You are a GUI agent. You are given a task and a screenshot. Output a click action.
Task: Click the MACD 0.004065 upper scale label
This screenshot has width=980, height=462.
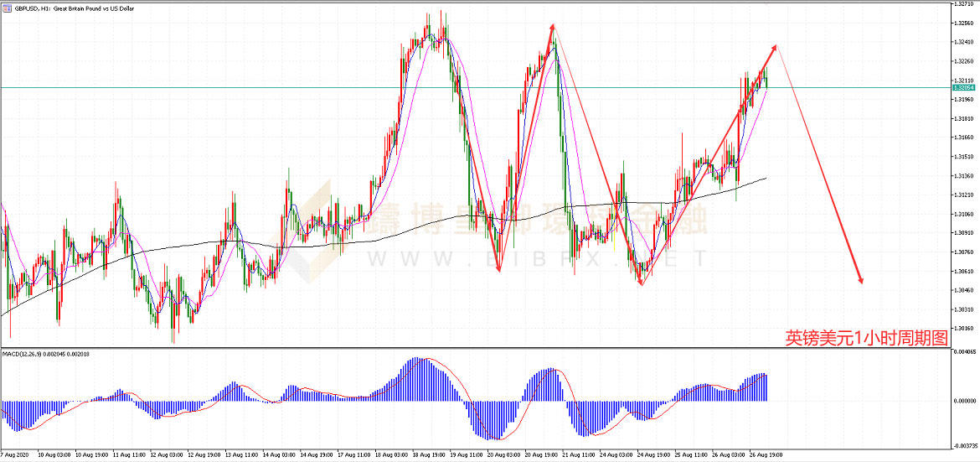(x=963, y=352)
